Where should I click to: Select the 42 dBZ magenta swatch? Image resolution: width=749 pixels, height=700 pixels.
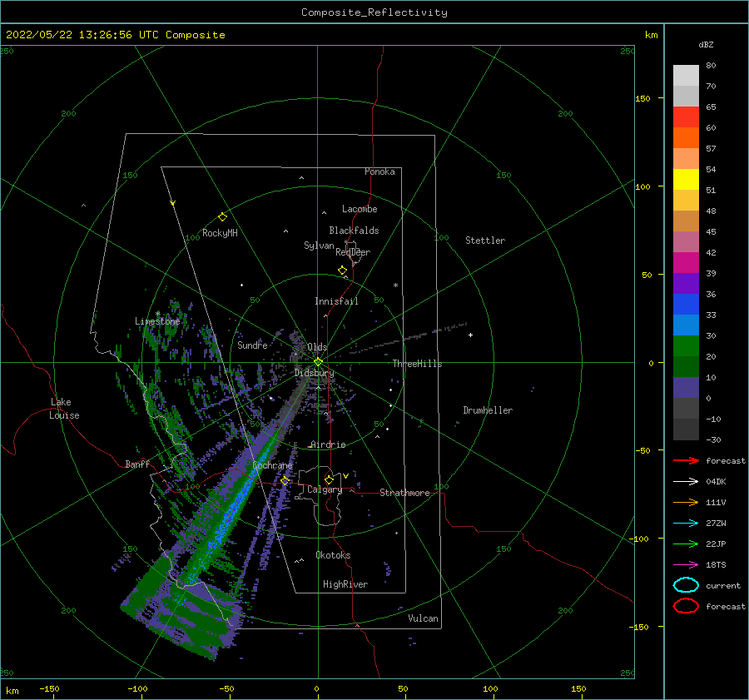coord(686,262)
